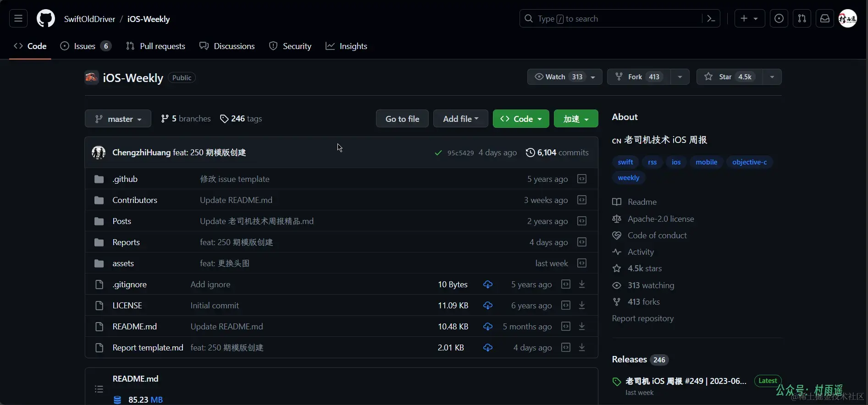Download .gitignore via arrow icon
The image size is (868, 405).
[582, 285]
